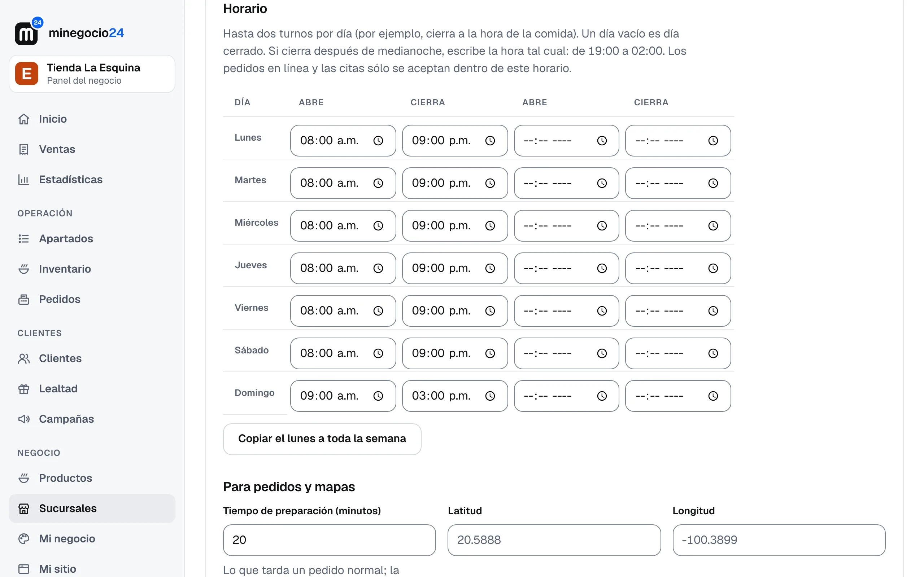Click the Latitud field
924x577 pixels.
(x=554, y=540)
